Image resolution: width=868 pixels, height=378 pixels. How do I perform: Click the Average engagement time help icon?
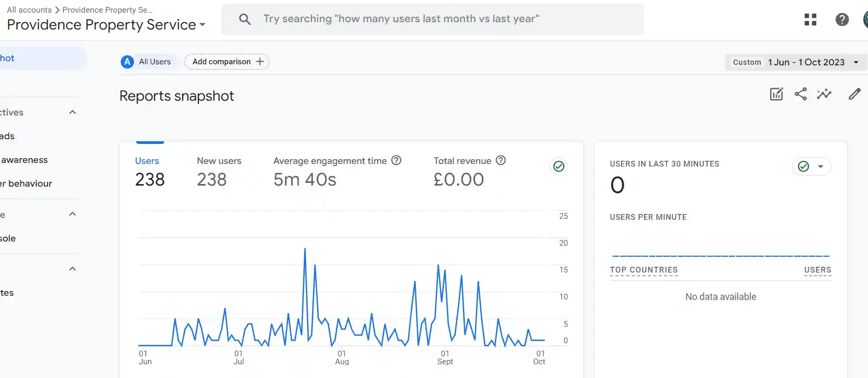coord(396,160)
